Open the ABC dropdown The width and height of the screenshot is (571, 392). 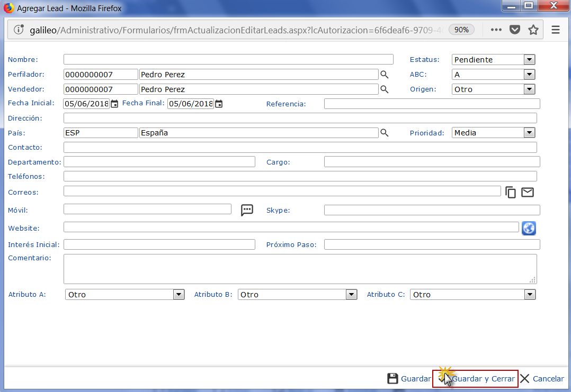tap(494, 75)
